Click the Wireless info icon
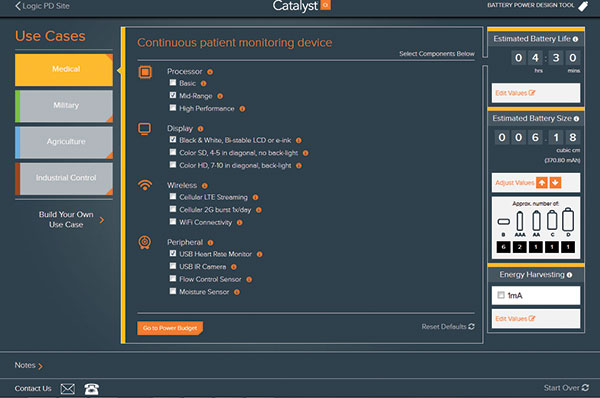This screenshot has height=398, width=600. (205, 186)
